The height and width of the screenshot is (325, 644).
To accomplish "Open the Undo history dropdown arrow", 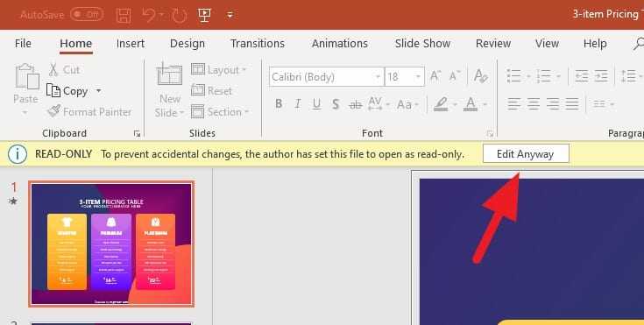I will (161, 15).
